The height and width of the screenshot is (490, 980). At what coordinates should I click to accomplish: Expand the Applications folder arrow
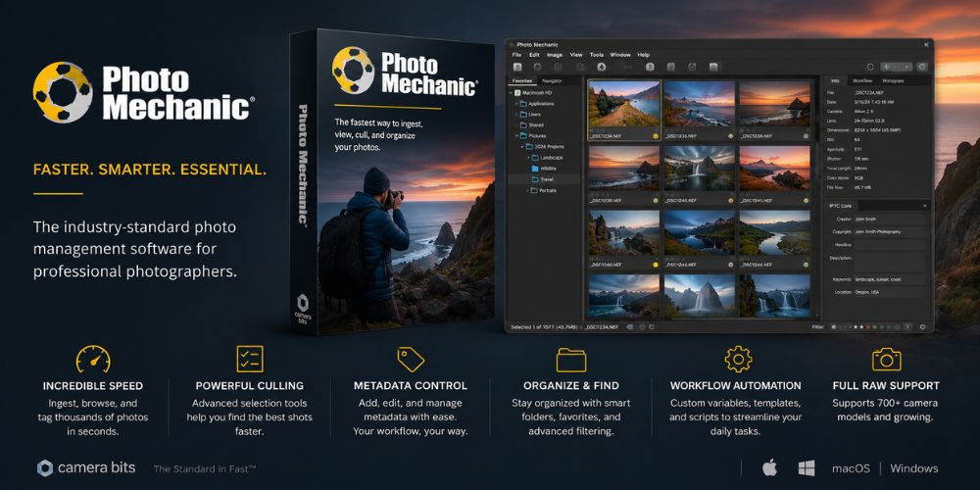tap(516, 104)
